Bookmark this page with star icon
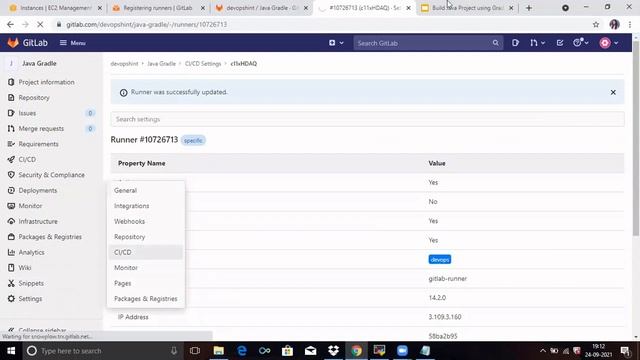The width and height of the screenshot is (640, 360). tap(596, 24)
